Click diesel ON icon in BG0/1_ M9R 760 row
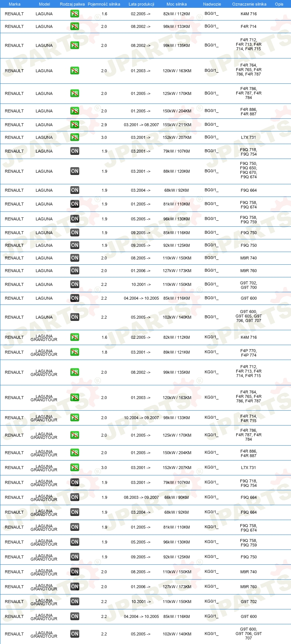This screenshot has height=644, width=291. pyautogui.click(x=75, y=271)
